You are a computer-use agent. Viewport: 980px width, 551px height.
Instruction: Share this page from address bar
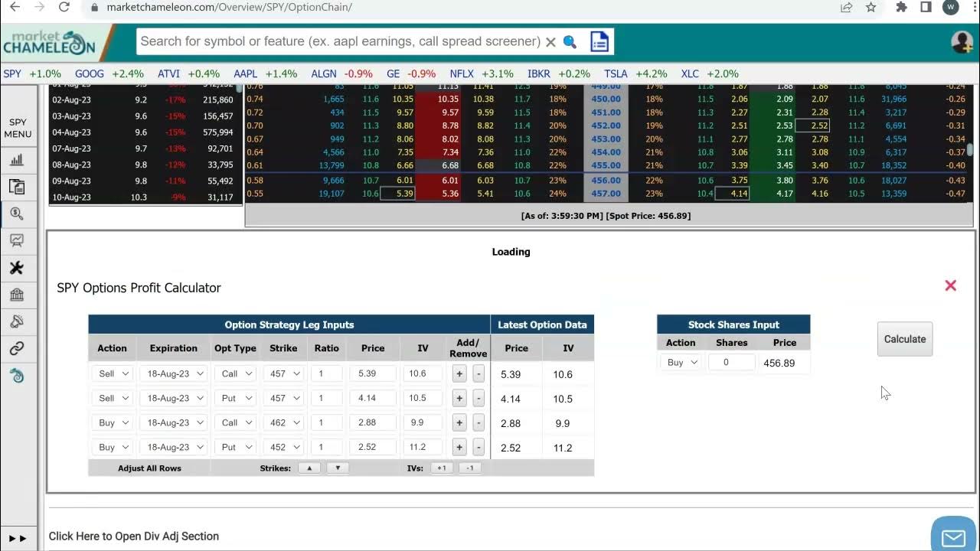(846, 7)
